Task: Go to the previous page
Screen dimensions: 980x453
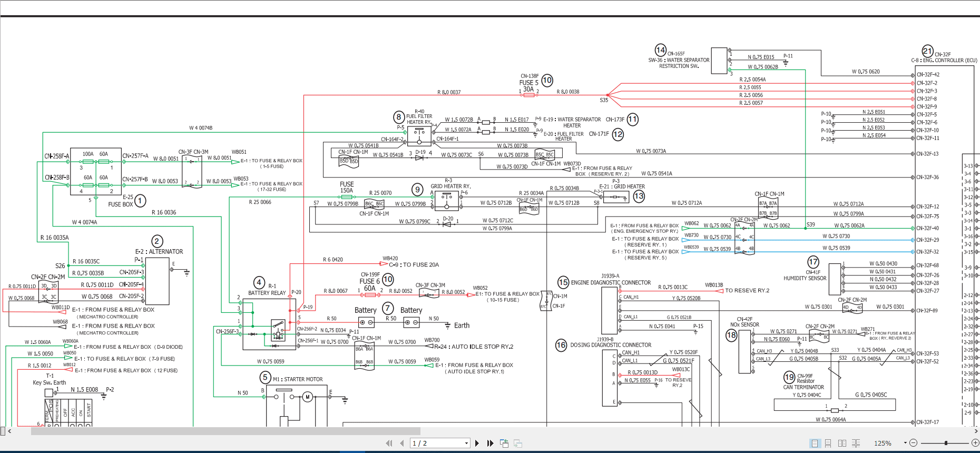Action: pyautogui.click(x=402, y=444)
